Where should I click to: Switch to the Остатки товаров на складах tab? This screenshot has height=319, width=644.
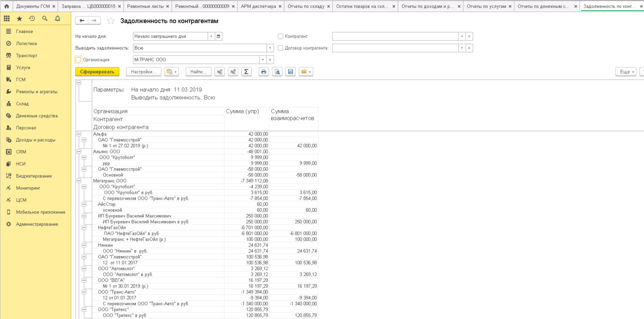point(365,6)
